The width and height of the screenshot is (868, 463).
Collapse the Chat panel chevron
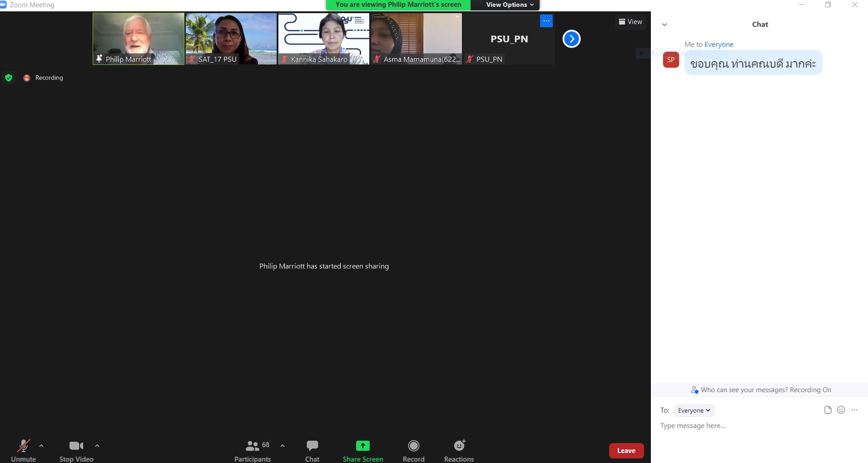click(x=665, y=25)
